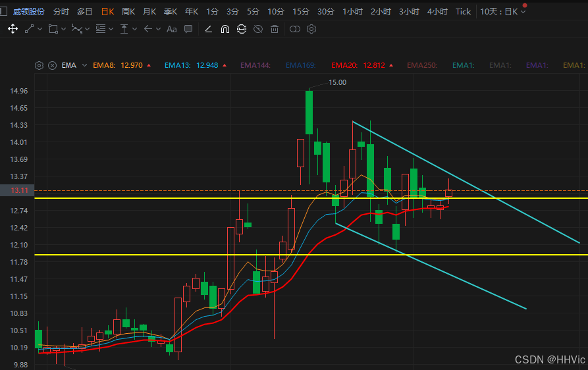The height and width of the screenshot is (370, 588).
Task: Select the arrow marker tool
Action: (x=148, y=29)
